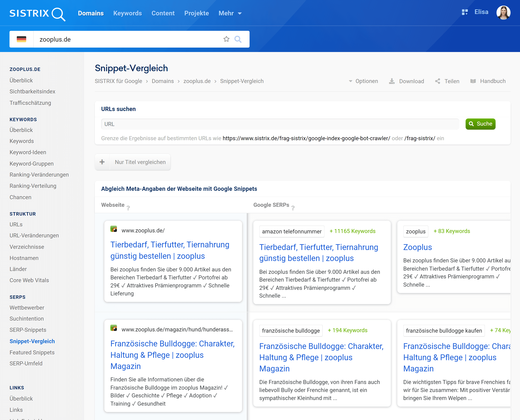Select the German flag country selector
The height and width of the screenshot is (420, 520).
[21, 39]
